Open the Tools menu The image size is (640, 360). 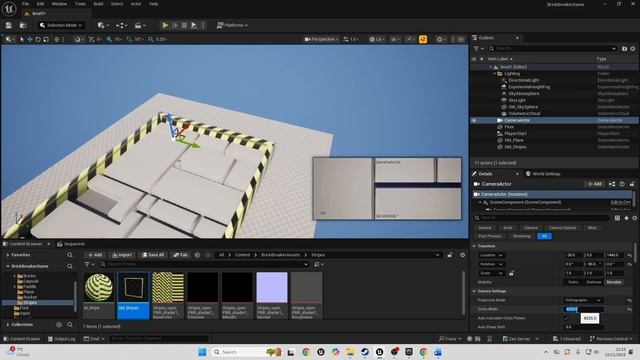click(80, 4)
